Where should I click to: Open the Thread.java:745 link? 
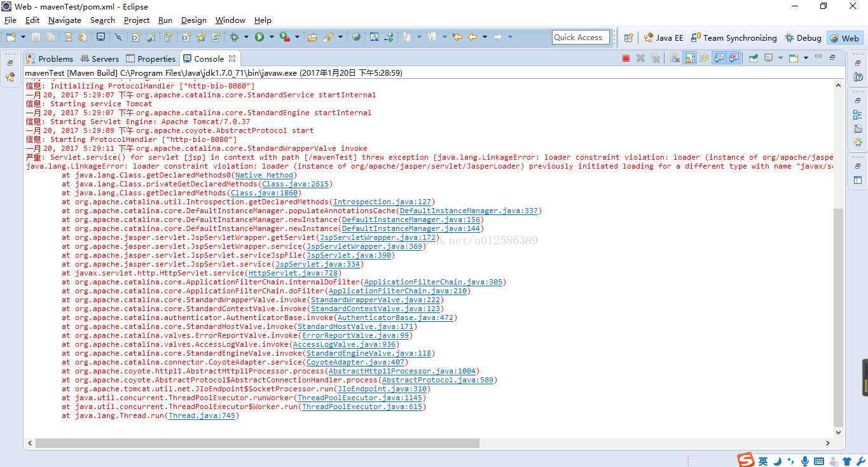(x=202, y=415)
